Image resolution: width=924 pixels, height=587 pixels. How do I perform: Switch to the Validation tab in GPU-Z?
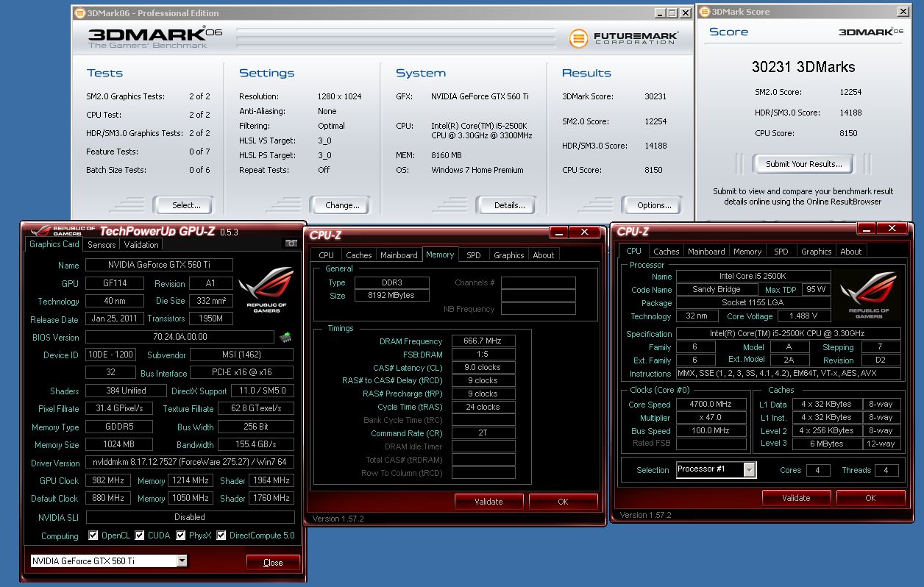[x=141, y=245]
